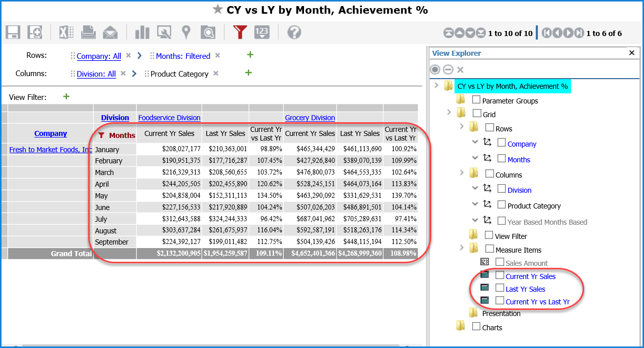Email the view using envelope icon
This screenshot has width=644, height=348.
point(110,32)
